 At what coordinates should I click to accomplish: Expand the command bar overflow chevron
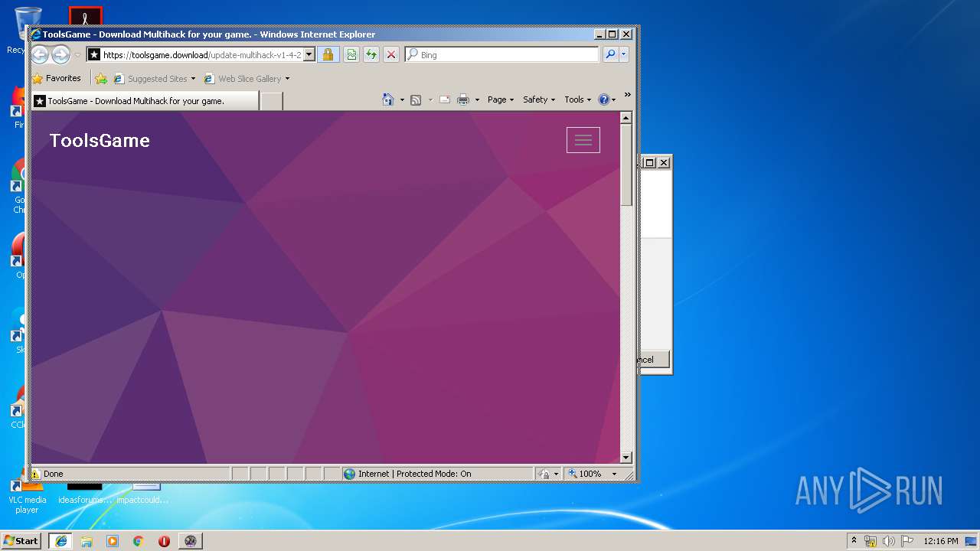click(x=628, y=96)
